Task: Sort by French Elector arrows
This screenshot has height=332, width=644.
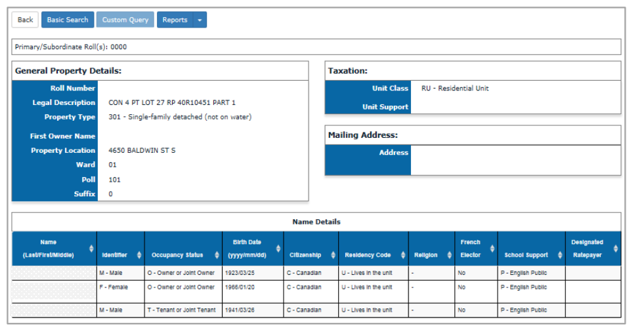Action: [x=492, y=249]
